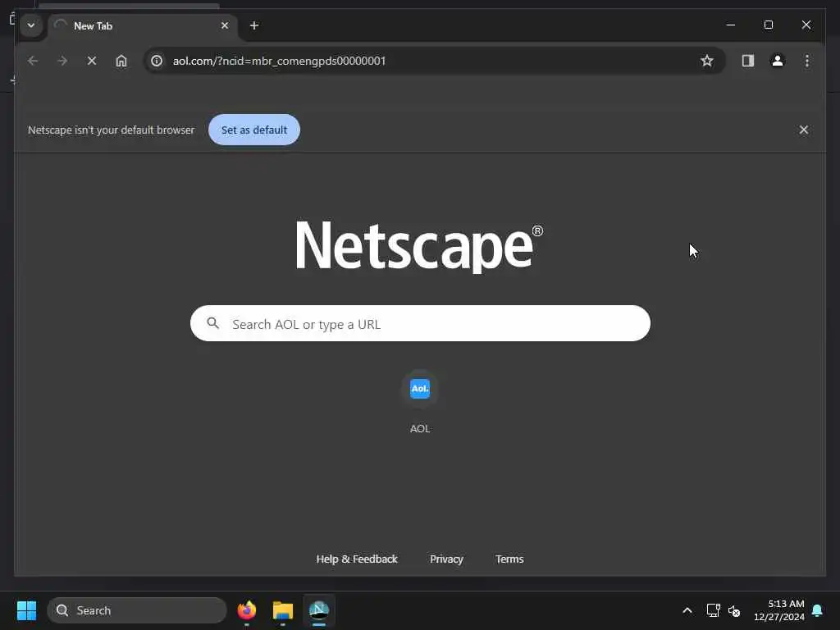Open muted volume tray icon
Image resolution: width=840 pixels, height=630 pixels.
point(734,610)
